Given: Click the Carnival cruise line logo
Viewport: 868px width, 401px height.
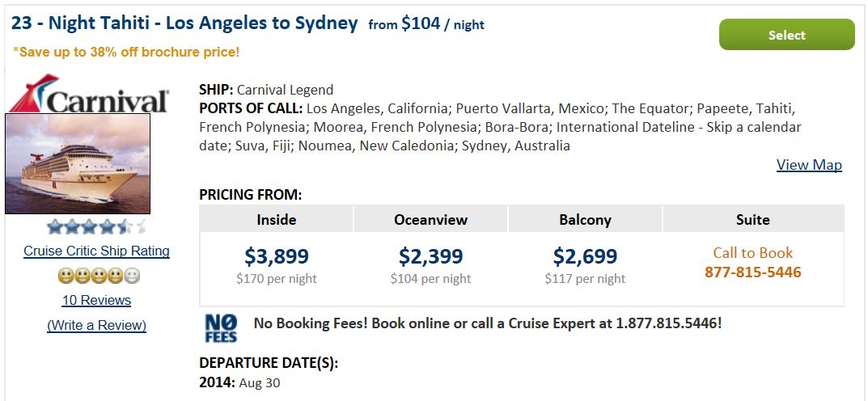Looking at the screenshot, I should click(x=90, y=93).
